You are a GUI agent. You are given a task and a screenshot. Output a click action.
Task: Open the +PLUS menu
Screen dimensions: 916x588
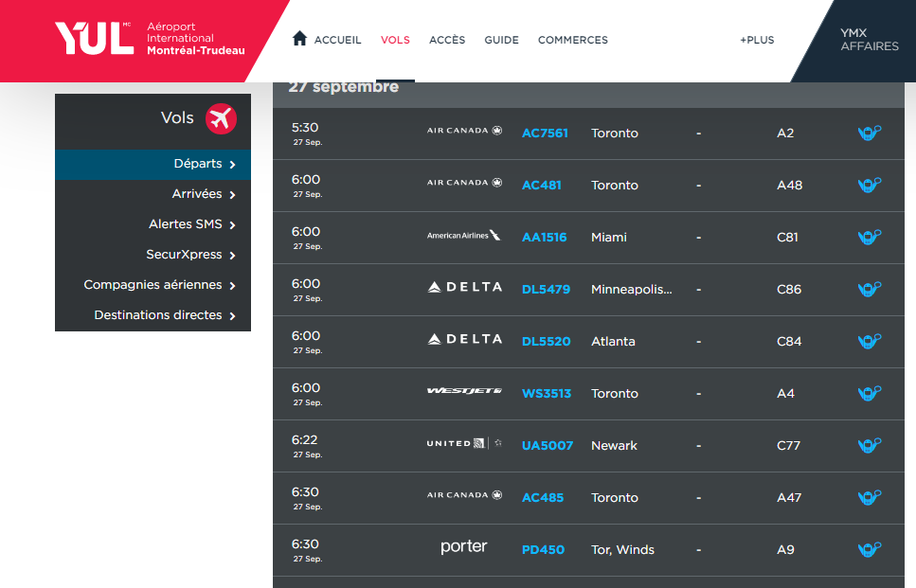pos(757,40)
